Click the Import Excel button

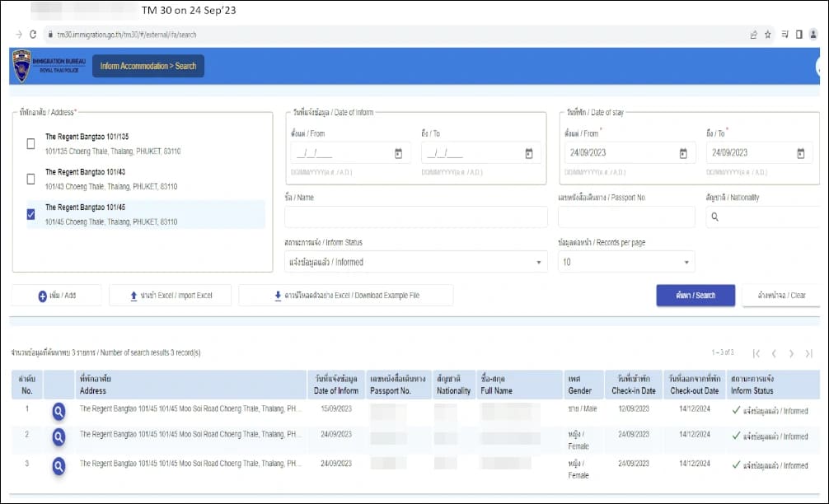171,296
